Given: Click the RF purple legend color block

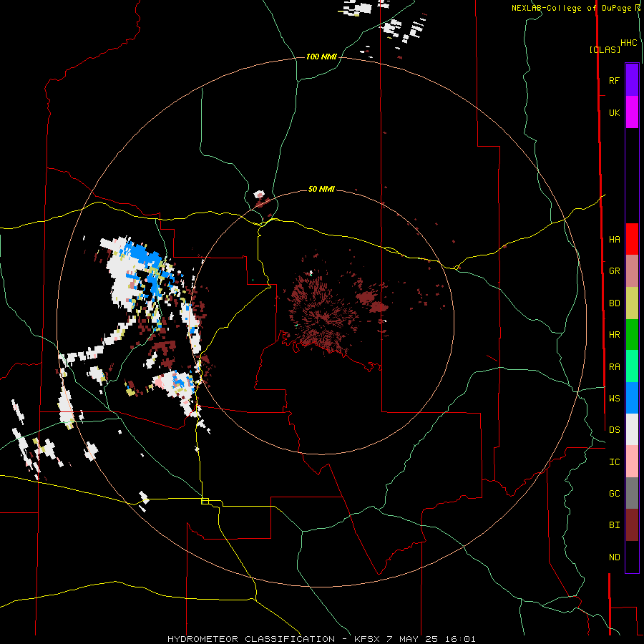Looking at the screenshot, I should pyautogui.click(x=632, y=80).
